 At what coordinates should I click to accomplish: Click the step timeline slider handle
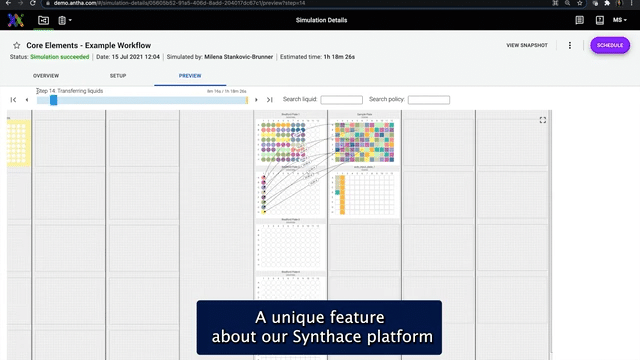point(53,100)
